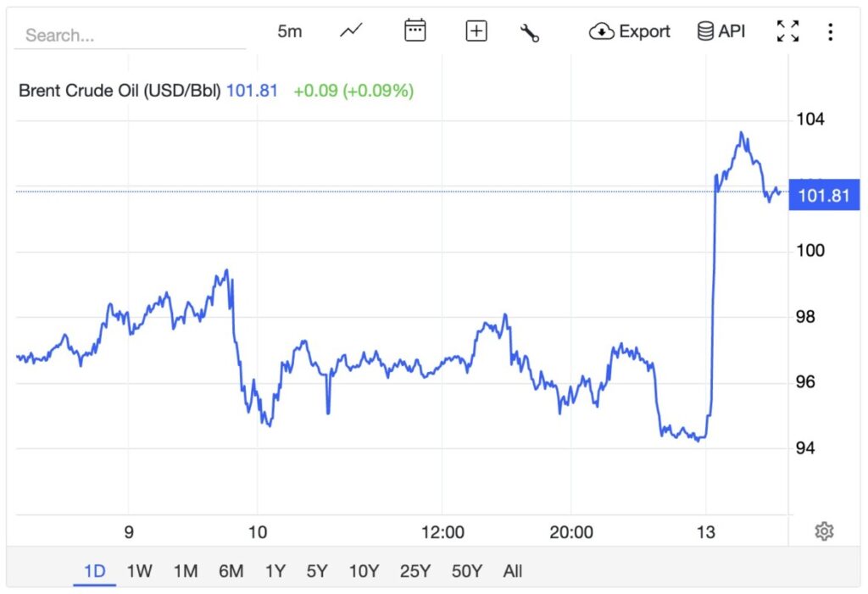Image resolution: width=868 pixels, height=594 pixels.
Task: Open the 5m interval selector
Action: [289, 31]
